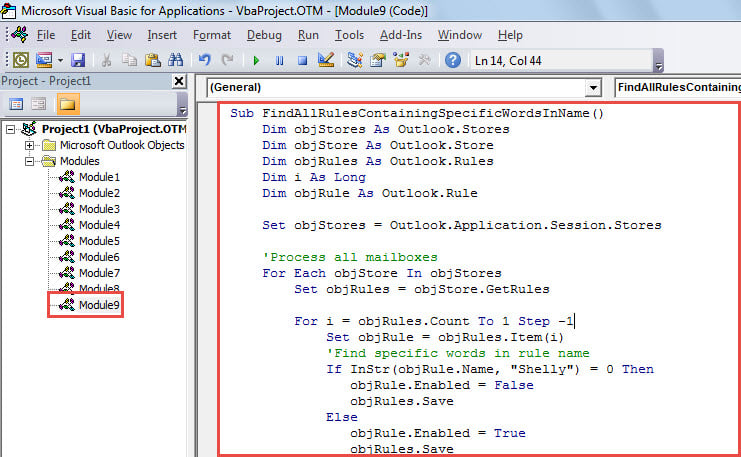
Task: Open the View menu
Action: pyautogui.click(x=119, y=35)
